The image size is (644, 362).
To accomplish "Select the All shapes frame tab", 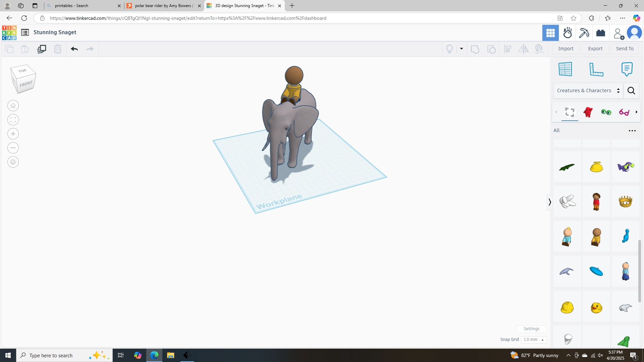I will (x=570, y=112).
